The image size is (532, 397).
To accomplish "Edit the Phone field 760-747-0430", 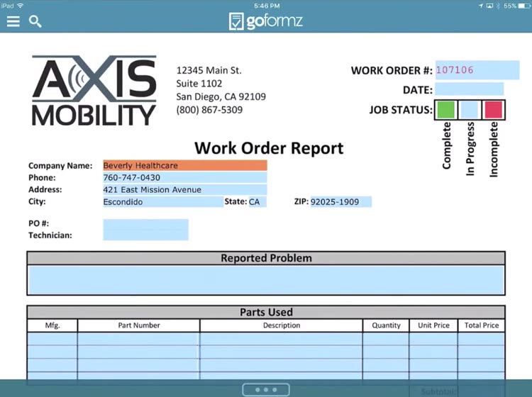I will tap(185, 177).
